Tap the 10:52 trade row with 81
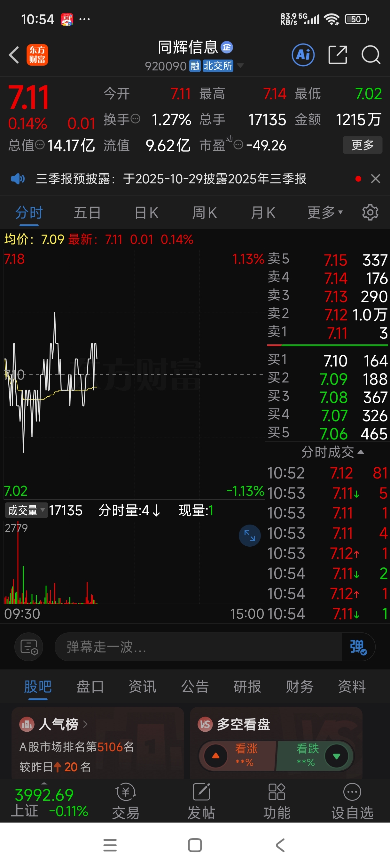The image size is (390, 868). 327,473
